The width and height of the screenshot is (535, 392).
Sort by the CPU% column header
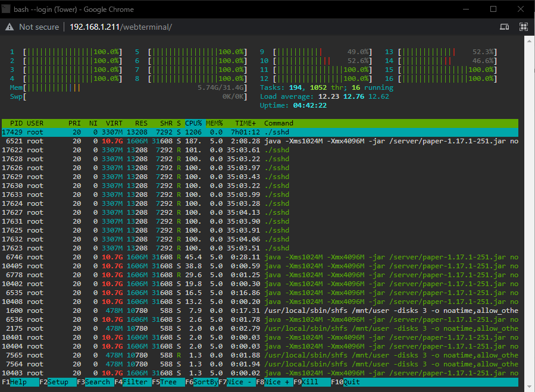tap(193, 123)
